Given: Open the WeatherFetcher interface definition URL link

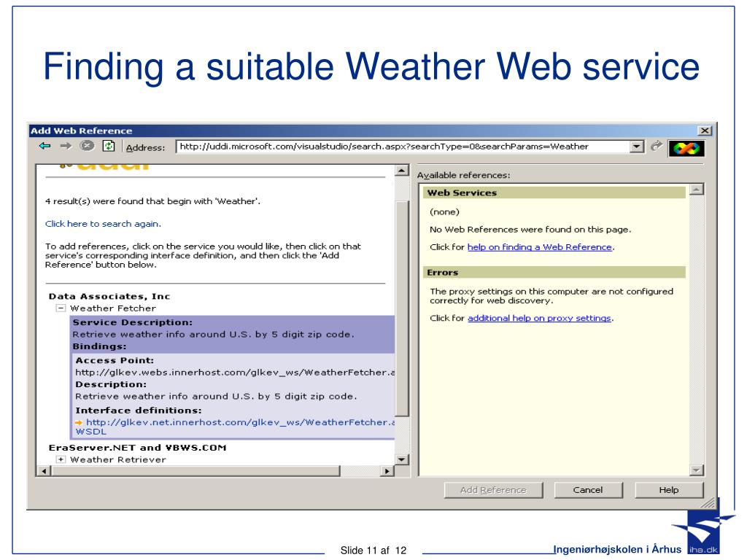Looking at the screenshot, I should coord(240,422).
